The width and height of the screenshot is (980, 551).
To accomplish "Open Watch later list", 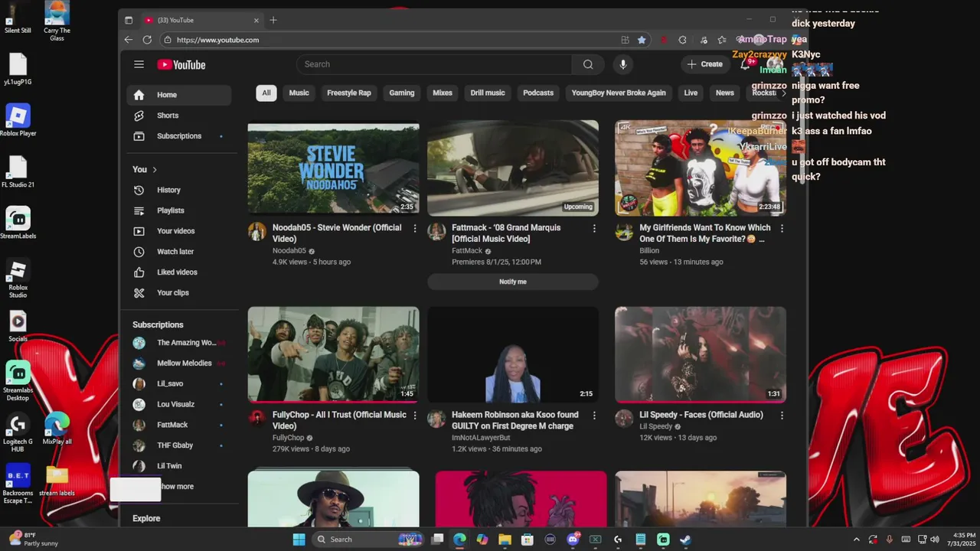I will 179,252.
